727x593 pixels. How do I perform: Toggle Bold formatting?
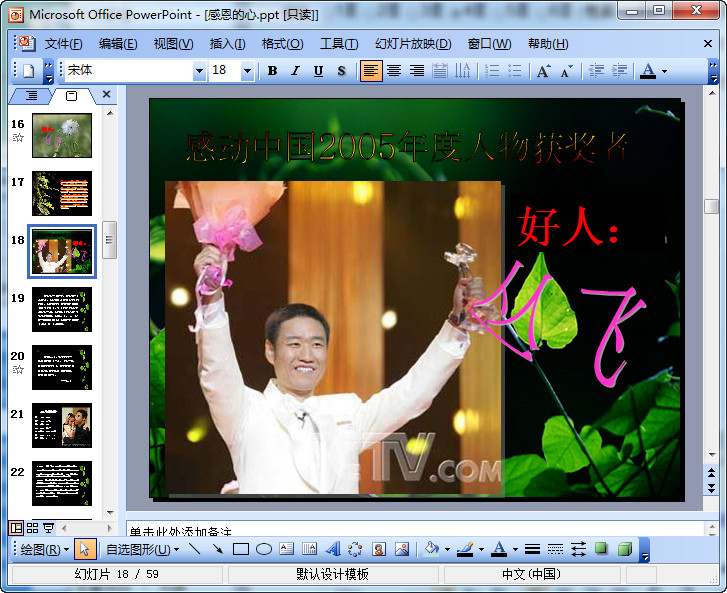[x=273, y=71]
